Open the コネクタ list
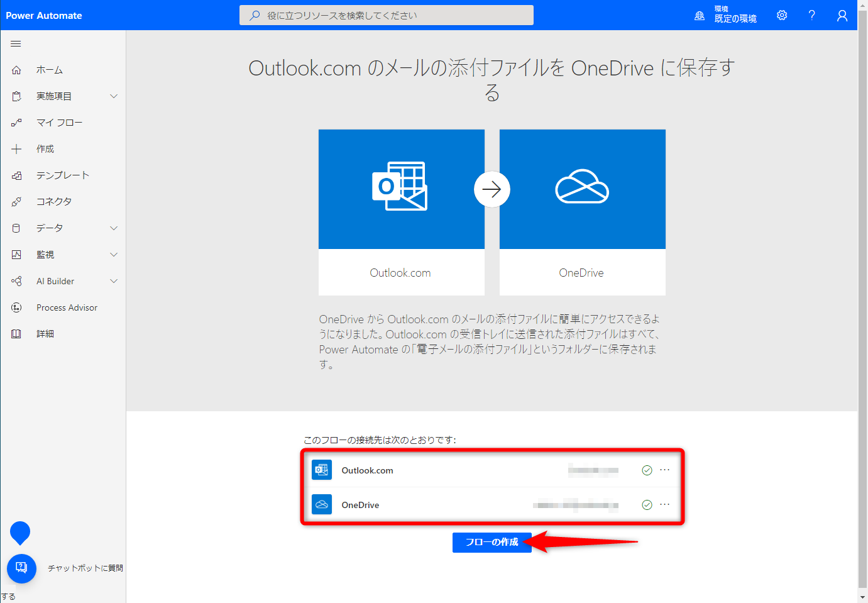 pos(52,201)
